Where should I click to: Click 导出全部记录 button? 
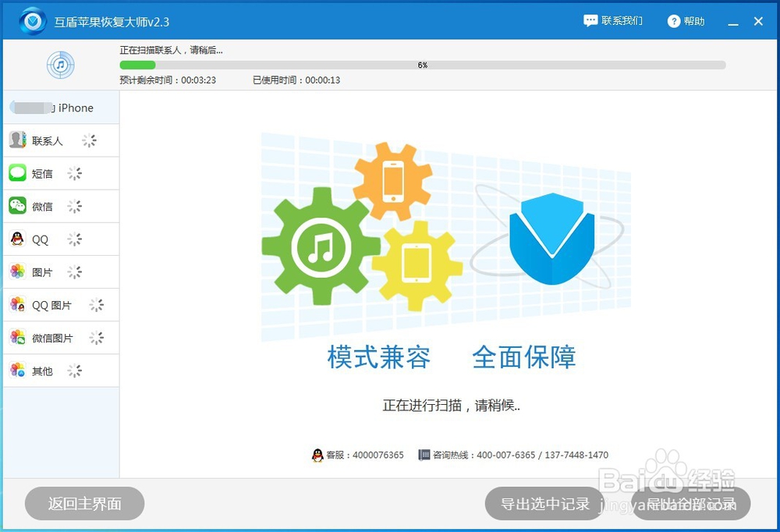pos(691,504)
